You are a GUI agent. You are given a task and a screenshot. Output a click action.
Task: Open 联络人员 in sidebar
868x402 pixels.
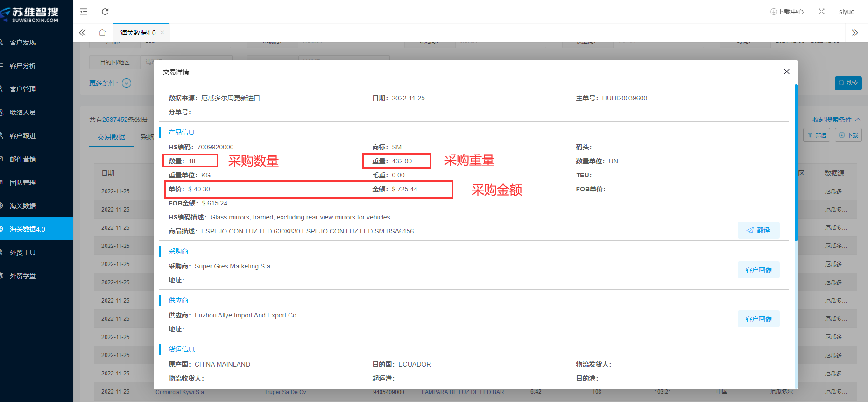coord(36,113)
